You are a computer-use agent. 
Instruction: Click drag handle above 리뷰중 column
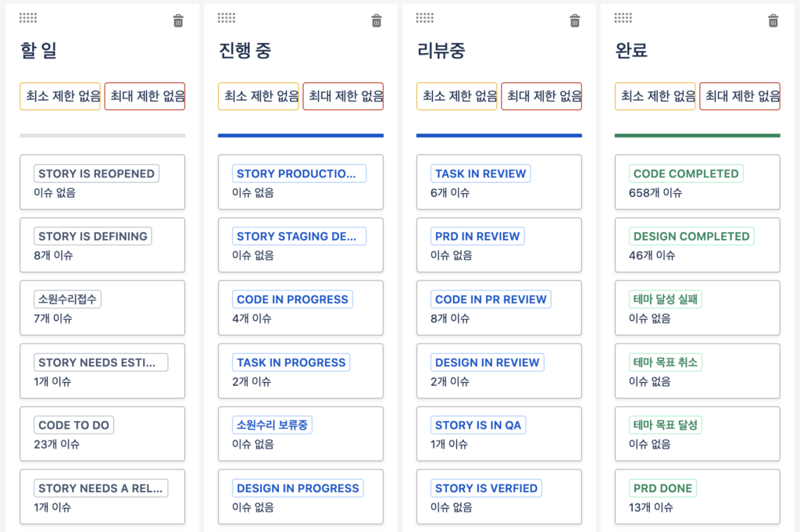[x=425, y=18]
